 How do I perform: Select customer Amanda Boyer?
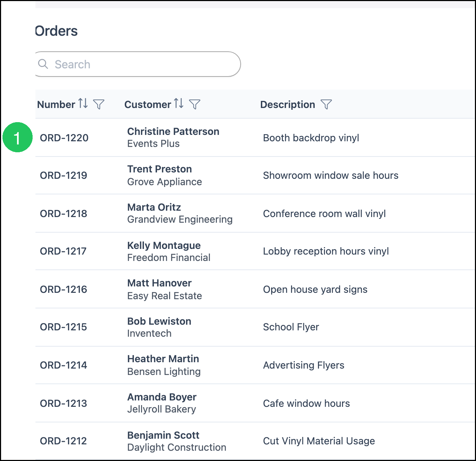(x=162, y=397)
